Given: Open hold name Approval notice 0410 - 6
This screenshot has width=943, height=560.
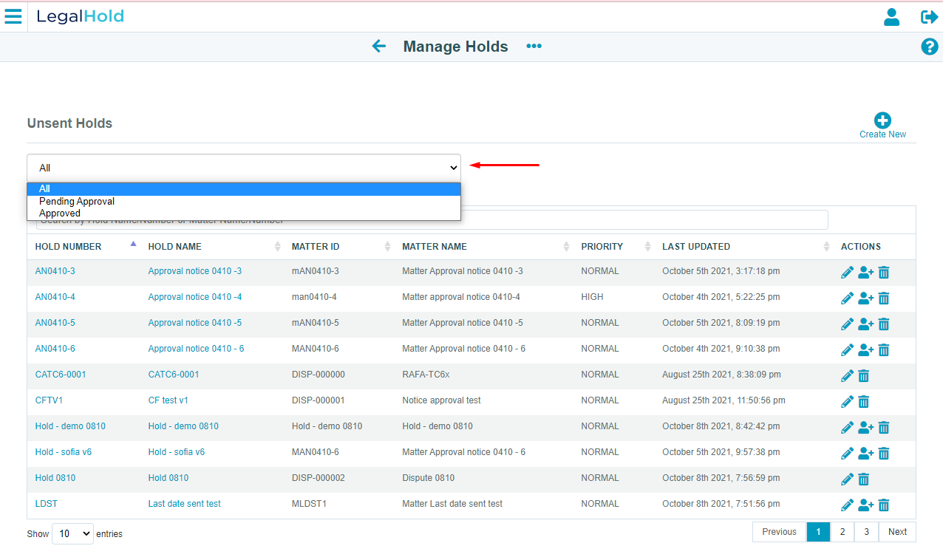Looking at the screenshot, I should (x=196, y=349).
